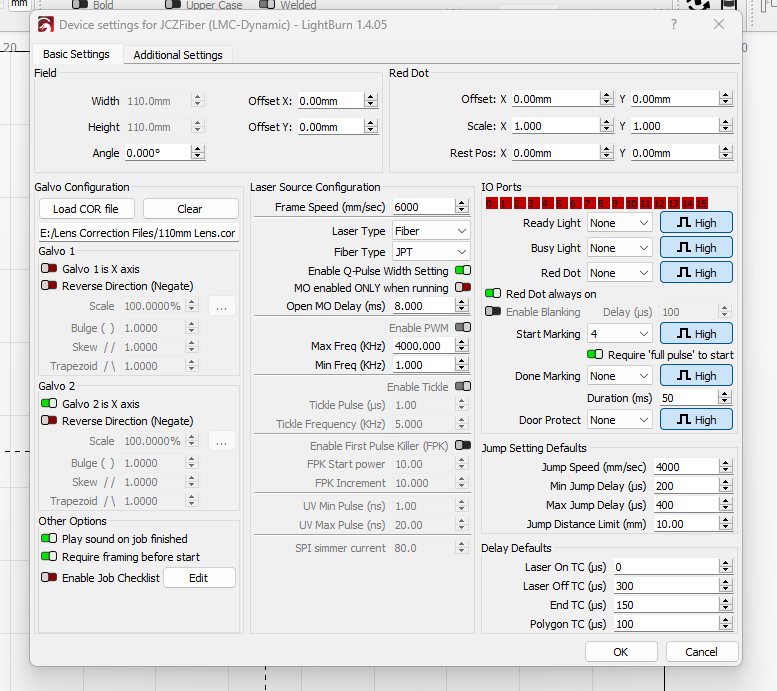
Task: Click the Min Freq (KHz) field
Action: 424,365
